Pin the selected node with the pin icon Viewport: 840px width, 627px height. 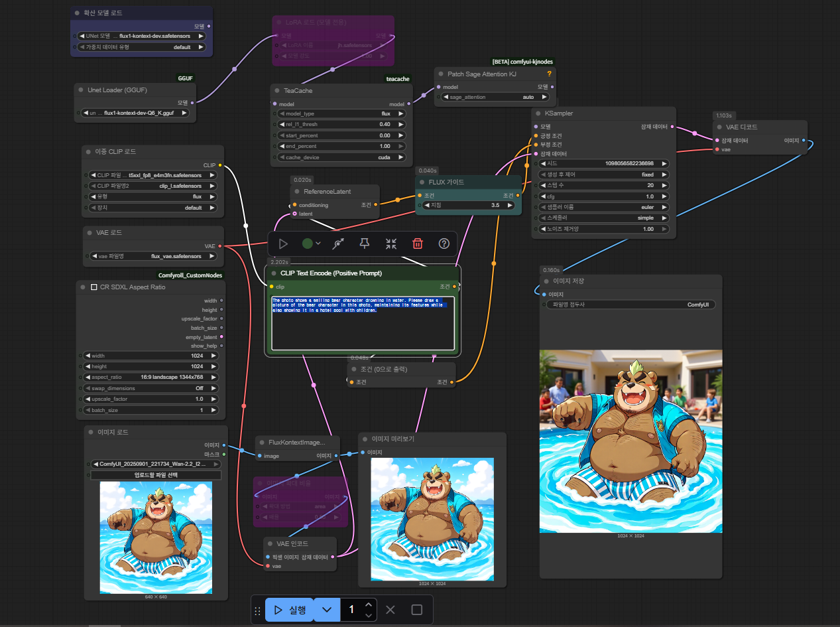click(364, 244)
